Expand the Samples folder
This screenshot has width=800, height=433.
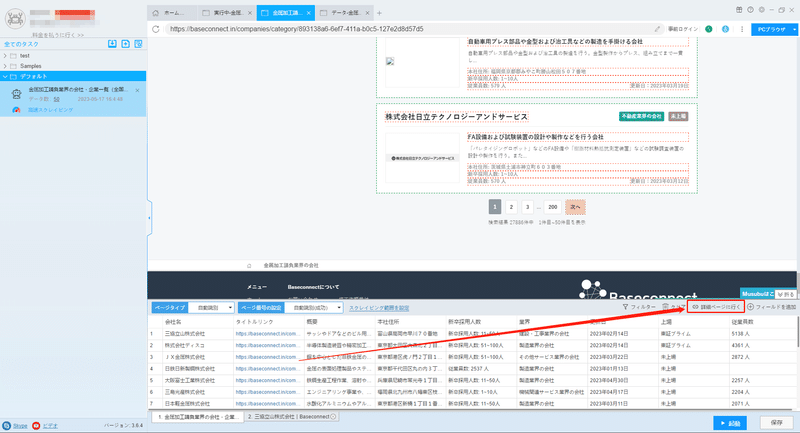coord(5,66)
